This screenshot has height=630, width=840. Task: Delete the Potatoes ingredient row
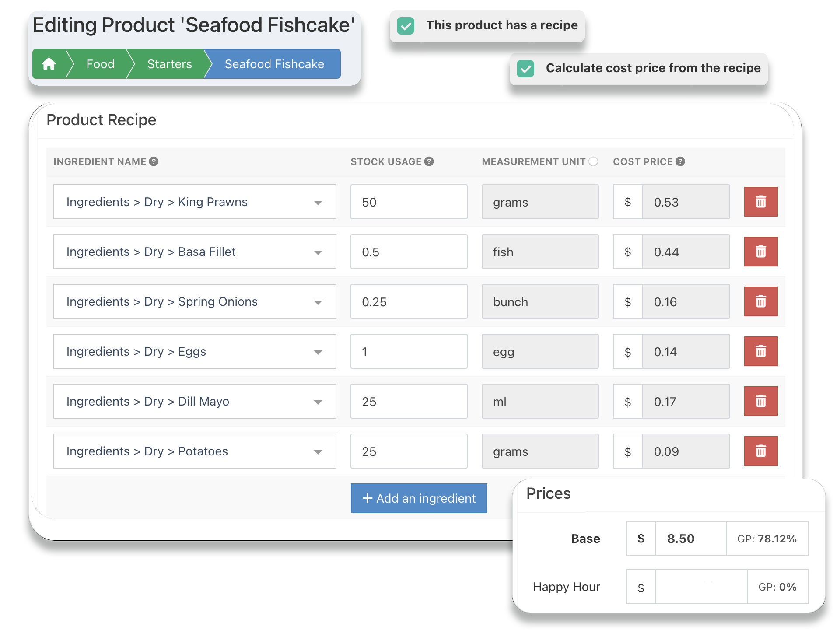[x=760, y=451]
